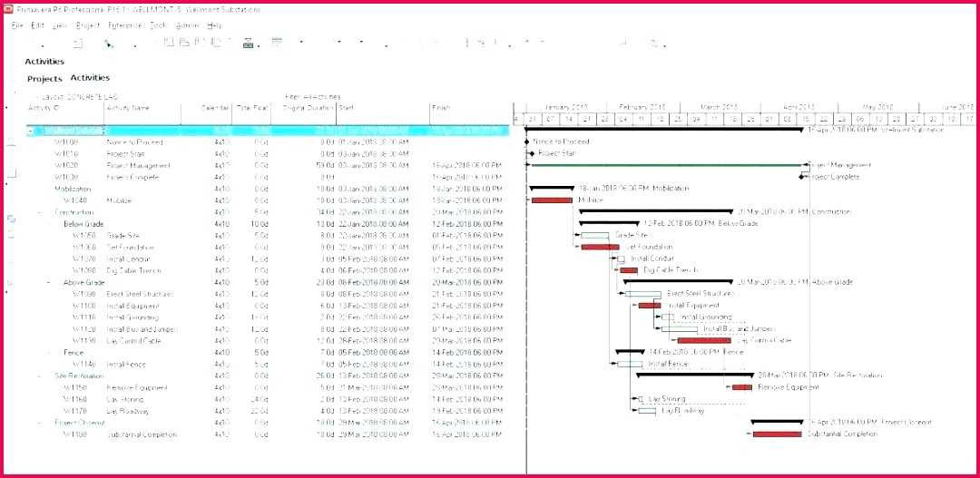Click the bar chart icon in toolbar
The width and height of the screenshot is (980, 478).
(x=247, y=43)
